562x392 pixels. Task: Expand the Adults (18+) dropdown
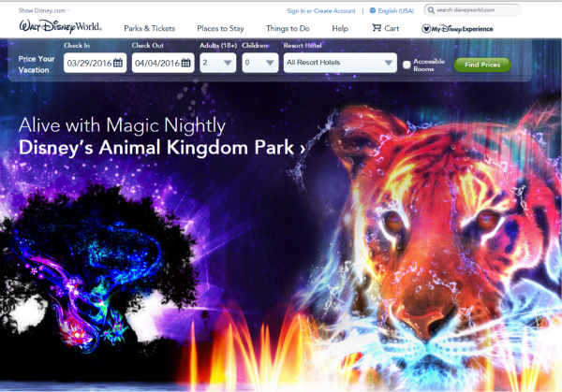click(218, 63)
